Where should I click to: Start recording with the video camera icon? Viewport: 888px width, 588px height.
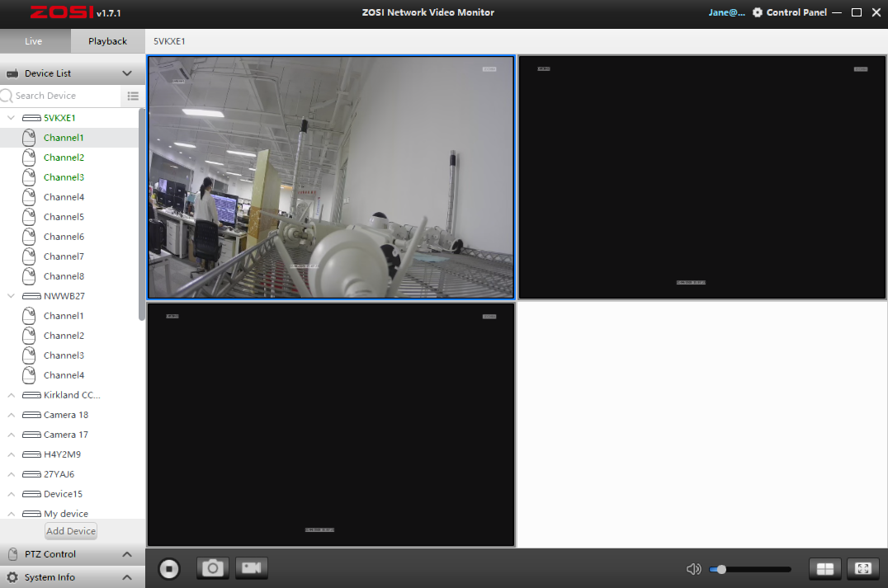pyautogui.click(x=252, y=568)
